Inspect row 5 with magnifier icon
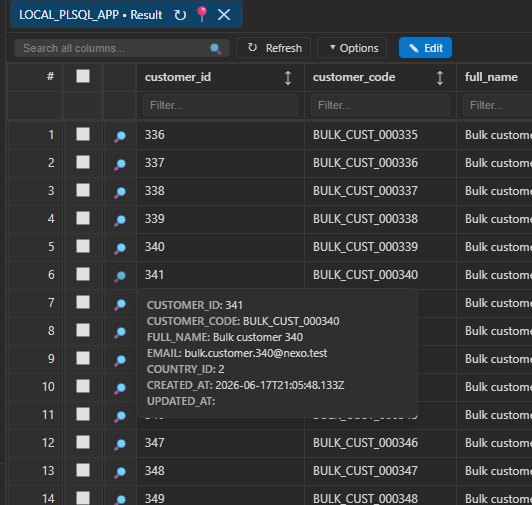 120,248
